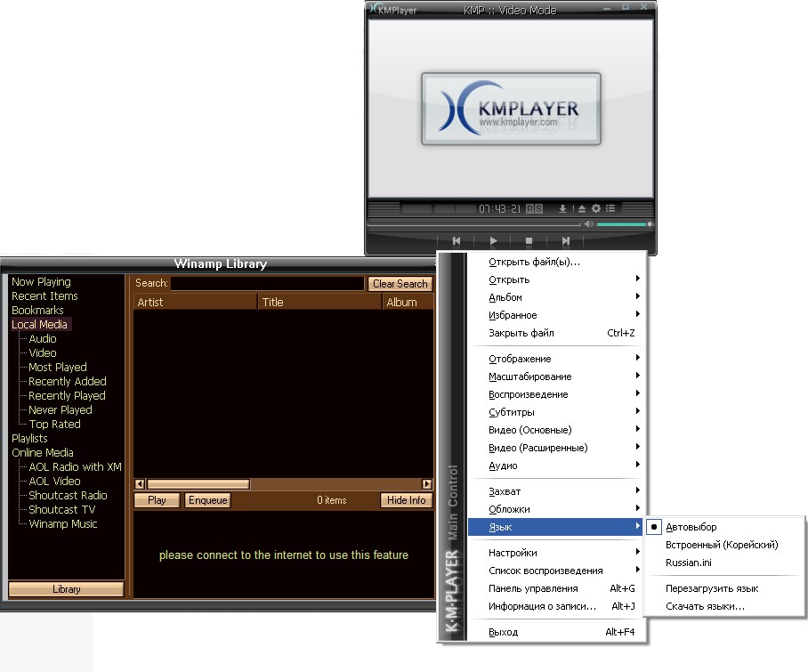Open KMPlayer playlist list icon

click(610, 208)
